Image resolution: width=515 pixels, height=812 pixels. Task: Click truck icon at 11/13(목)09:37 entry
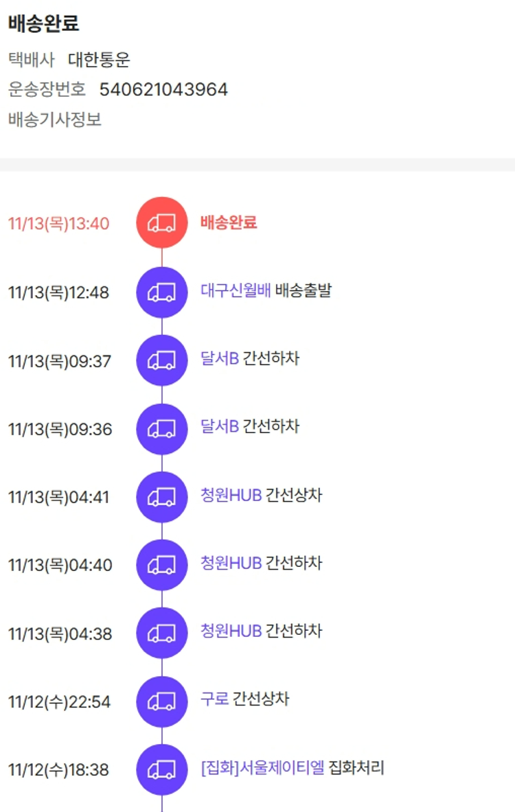click(161, 360)
